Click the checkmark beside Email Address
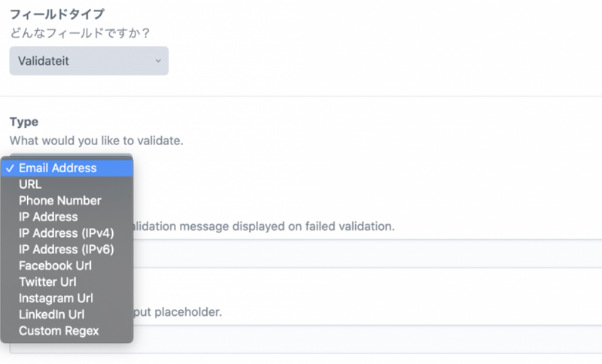The height and width of the screenshot is (364, 602). click(x=11, y=168)
